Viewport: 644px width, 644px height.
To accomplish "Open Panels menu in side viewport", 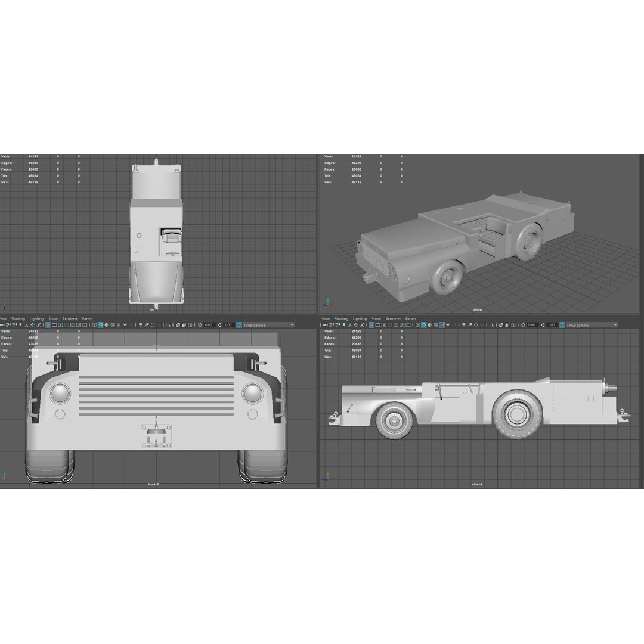I will 411,318.
